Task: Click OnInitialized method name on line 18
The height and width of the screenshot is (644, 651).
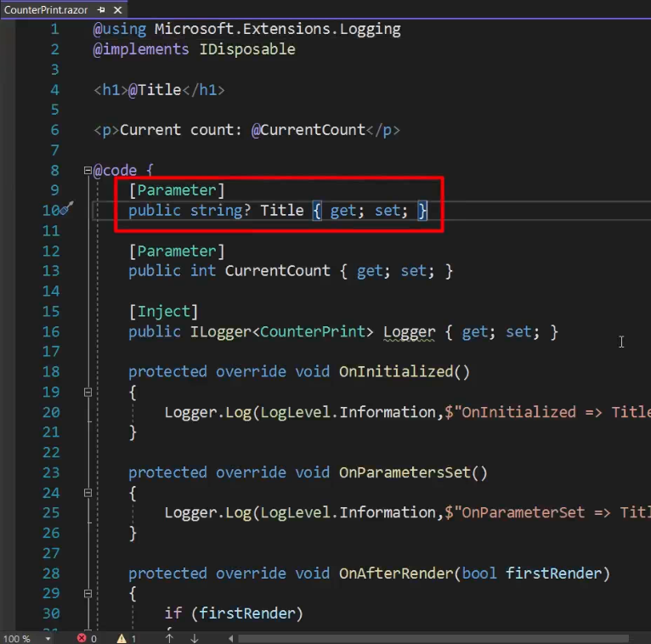Action: point(396,372)
